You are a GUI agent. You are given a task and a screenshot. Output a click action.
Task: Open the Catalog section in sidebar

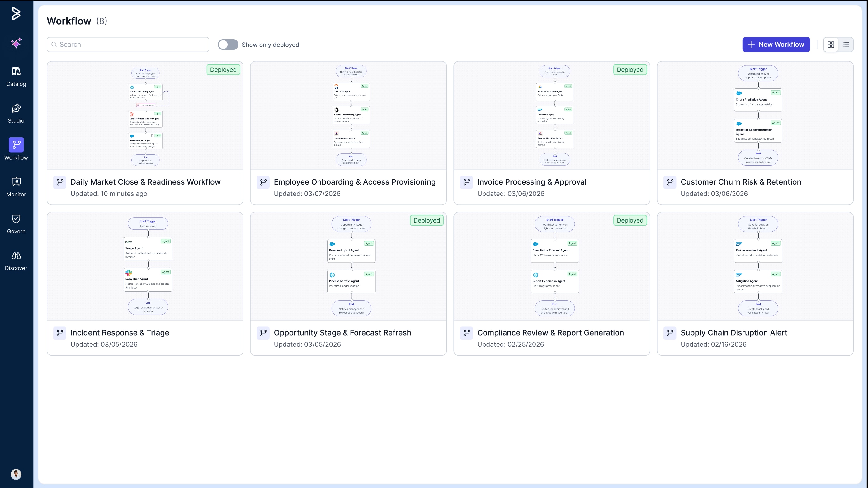[16, 77]
